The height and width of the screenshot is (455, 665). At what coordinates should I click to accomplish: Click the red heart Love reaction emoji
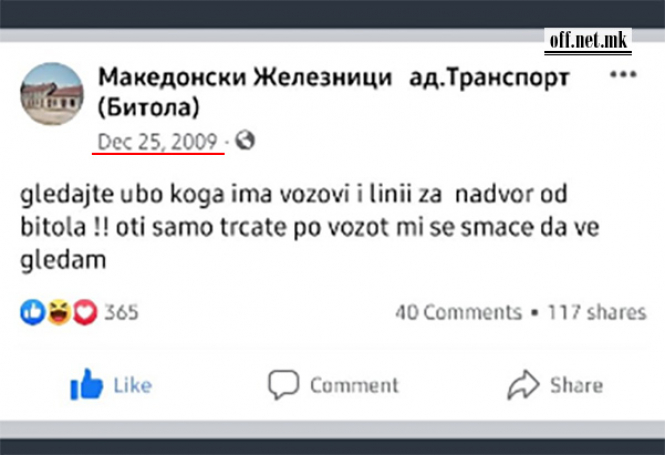click(x=85, y=313)
